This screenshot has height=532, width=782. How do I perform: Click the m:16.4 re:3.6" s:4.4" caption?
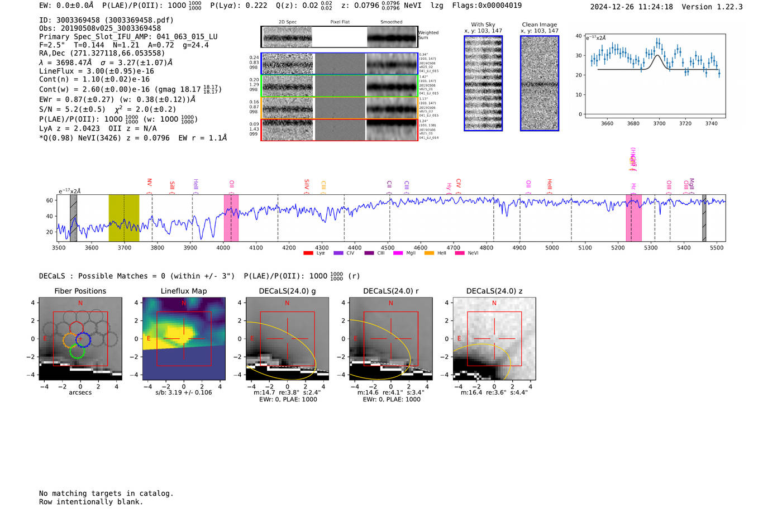(x=494, y=392)
